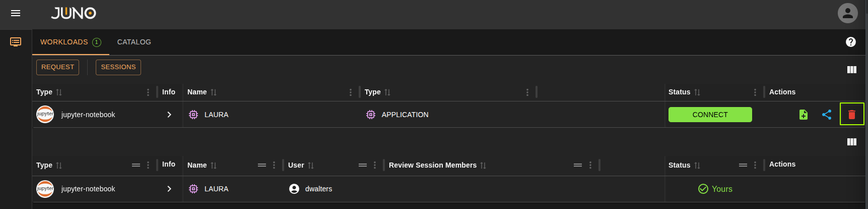The width and height of the screenshot is (868, 209).
Task: Expand info chevron for first jupyter-notebook row
Action: pos(169,115)
